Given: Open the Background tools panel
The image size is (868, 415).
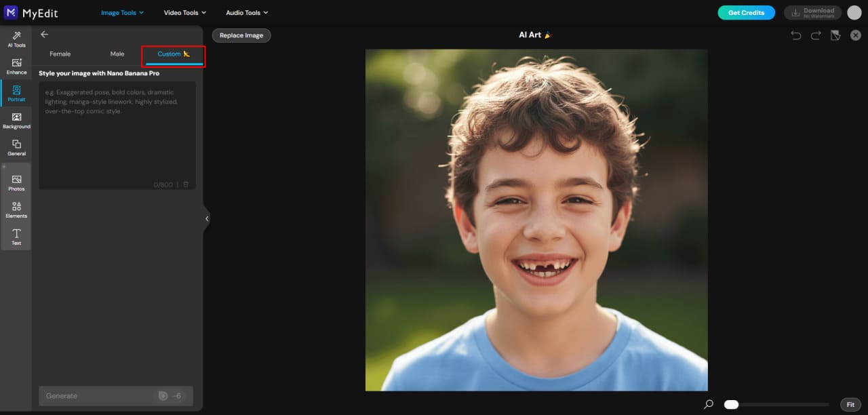Looking at the screenshot, I should click(x=16, y=121).
